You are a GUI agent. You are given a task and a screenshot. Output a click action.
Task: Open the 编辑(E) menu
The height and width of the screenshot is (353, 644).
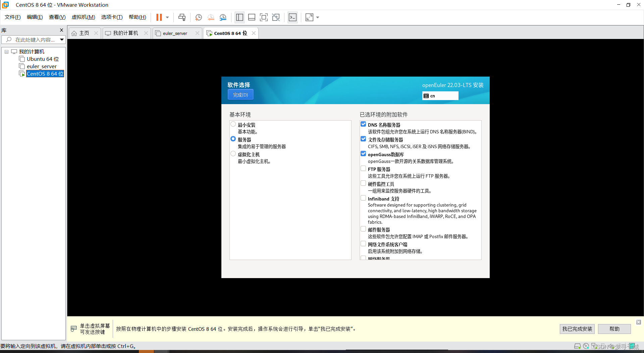pos(35,17)
